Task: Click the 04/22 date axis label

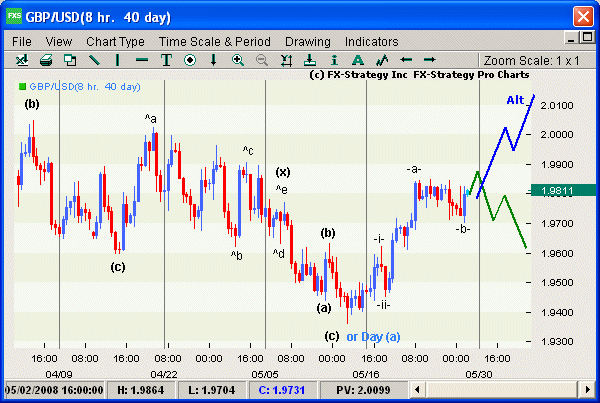Action: click(x=164, y=374)
